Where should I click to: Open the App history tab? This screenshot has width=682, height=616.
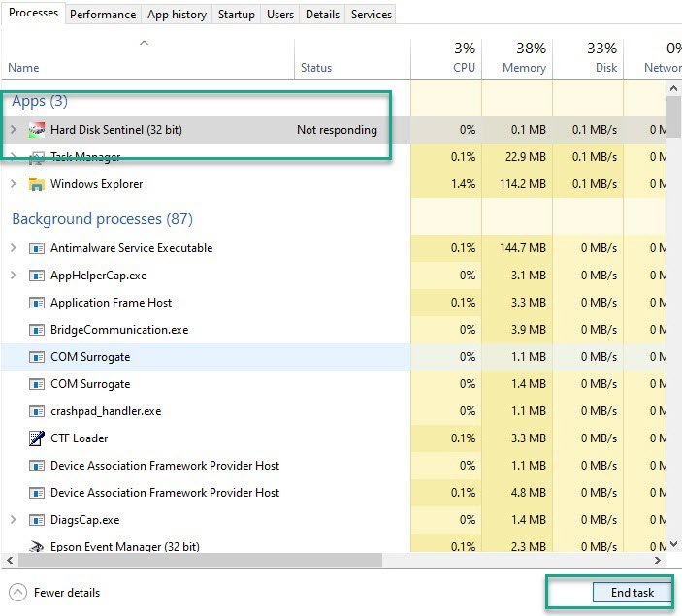tap(177, 15)
